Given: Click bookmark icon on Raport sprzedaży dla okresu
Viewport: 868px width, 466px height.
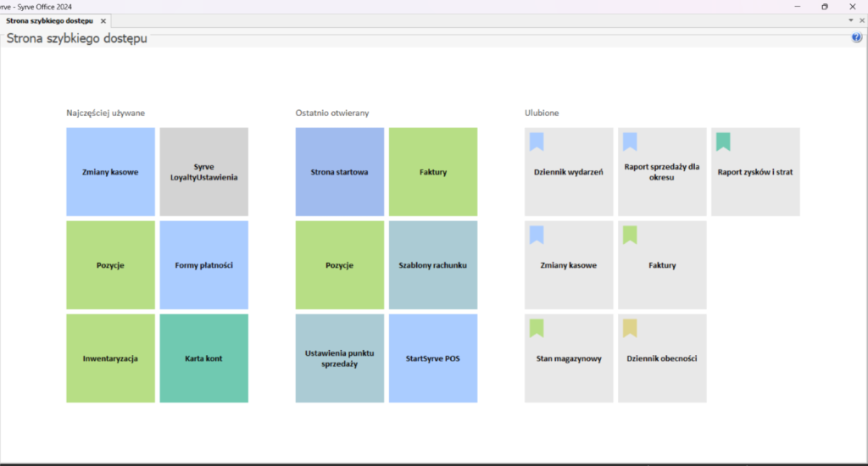Looking at the screenshot, I should tap(630, 141).
